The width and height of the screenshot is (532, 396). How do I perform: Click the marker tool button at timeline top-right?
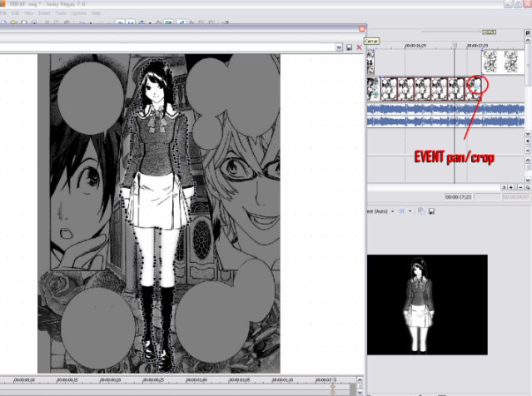coord(528,33)
